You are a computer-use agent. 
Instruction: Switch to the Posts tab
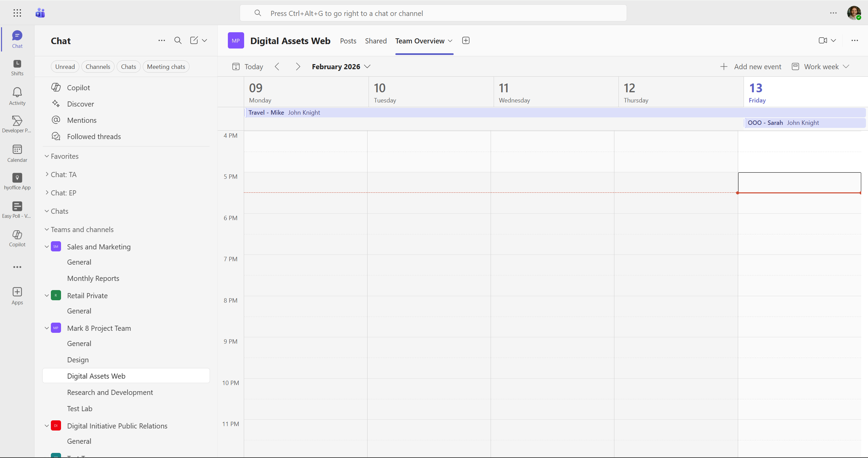[348, 41]
